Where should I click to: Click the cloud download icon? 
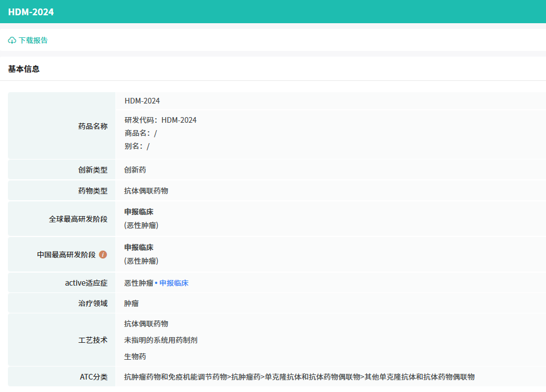coord(12,40)
